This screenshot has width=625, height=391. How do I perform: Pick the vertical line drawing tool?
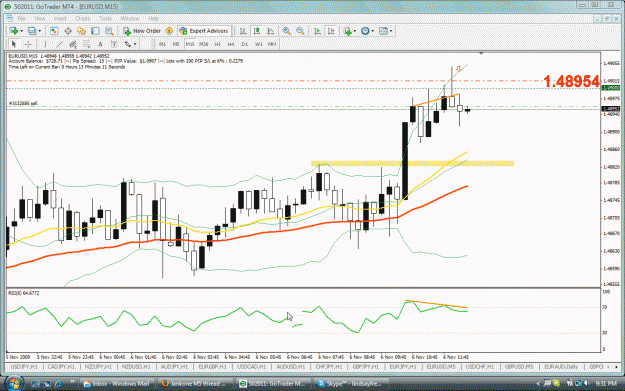coord(45,44)
